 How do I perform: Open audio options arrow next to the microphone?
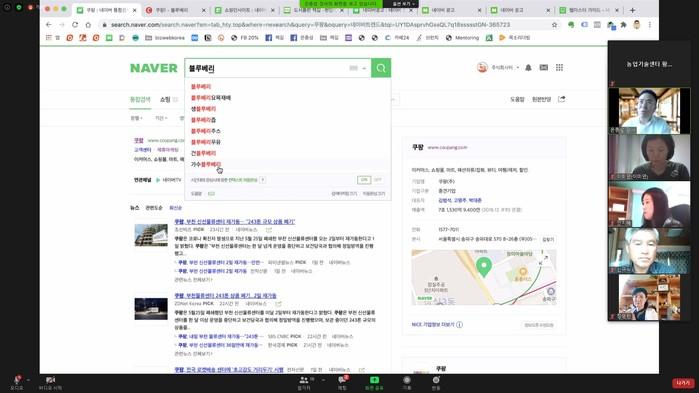(29, 380)
